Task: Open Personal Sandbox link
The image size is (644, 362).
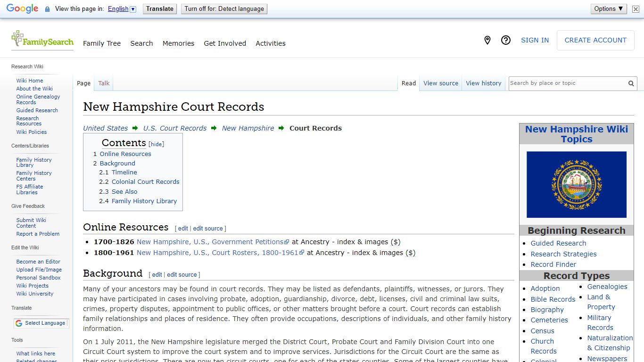Action: [x=39, y=278]
